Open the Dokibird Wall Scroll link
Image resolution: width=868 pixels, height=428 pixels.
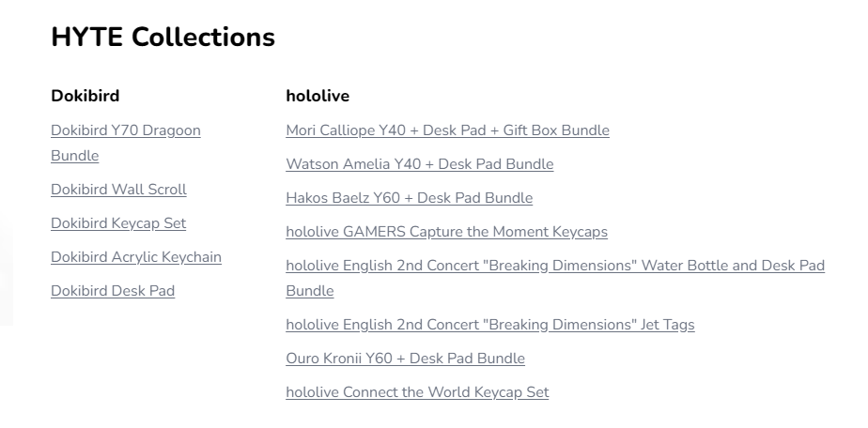118,190
